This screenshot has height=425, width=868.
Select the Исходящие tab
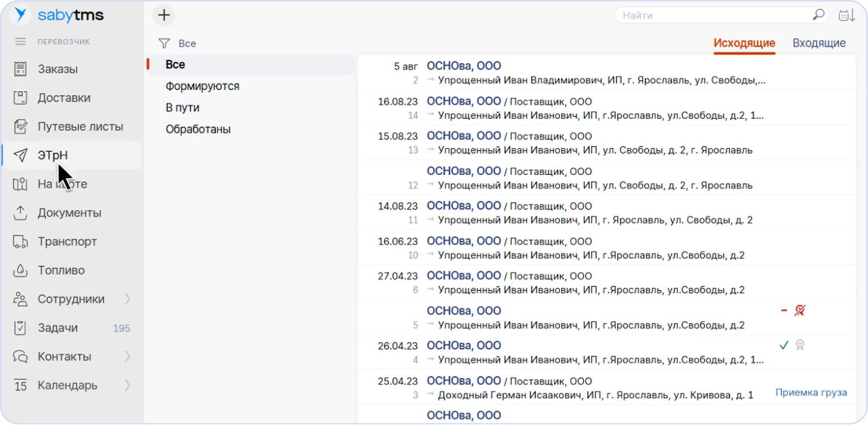[744, 43]
